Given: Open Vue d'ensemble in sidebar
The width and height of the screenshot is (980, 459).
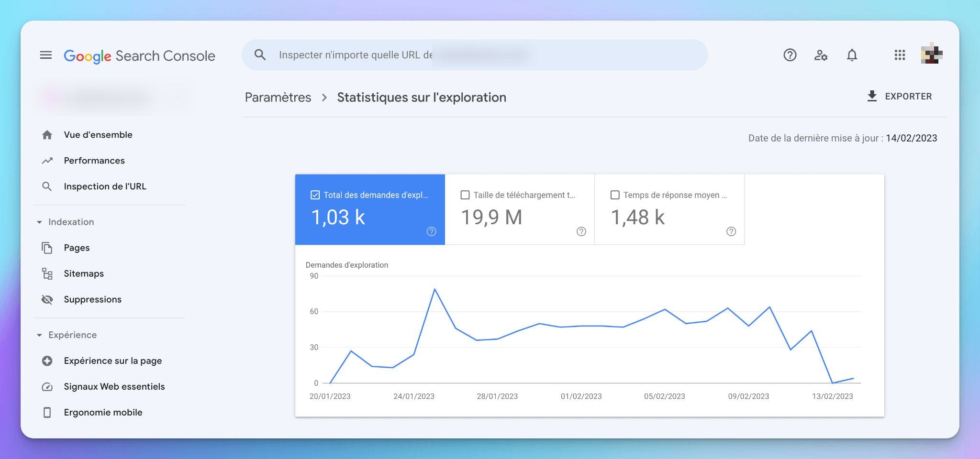Looking at the screenshot, I should (98, 135).
